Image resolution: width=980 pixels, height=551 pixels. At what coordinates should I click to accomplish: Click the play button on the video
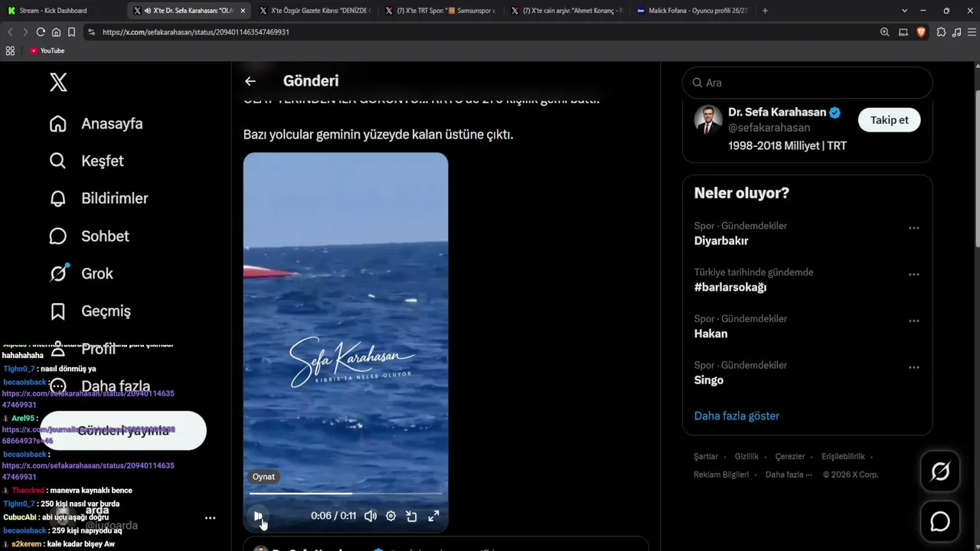click(x=259, y=516)
